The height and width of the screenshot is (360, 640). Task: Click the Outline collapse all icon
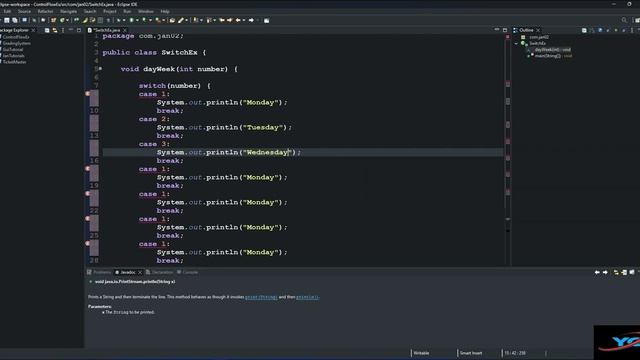point(584,30)
